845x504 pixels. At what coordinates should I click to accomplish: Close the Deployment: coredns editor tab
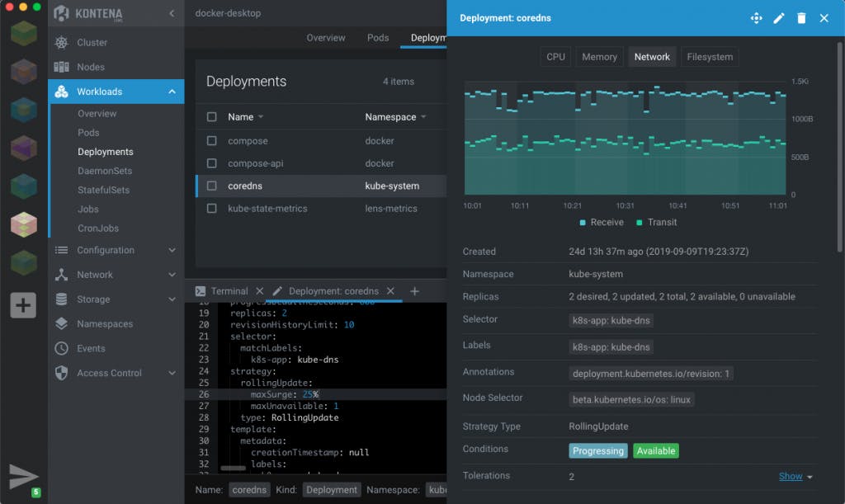click(391, 291)
